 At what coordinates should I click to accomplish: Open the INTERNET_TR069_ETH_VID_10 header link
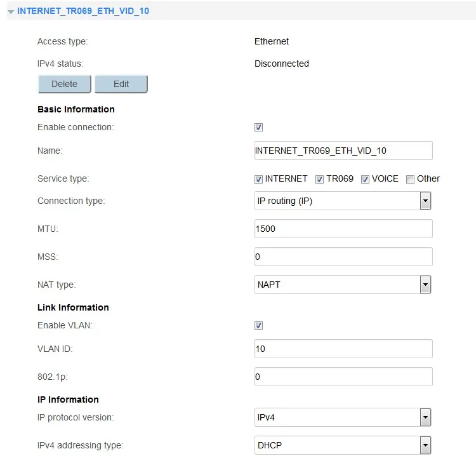tap(83, 11)
